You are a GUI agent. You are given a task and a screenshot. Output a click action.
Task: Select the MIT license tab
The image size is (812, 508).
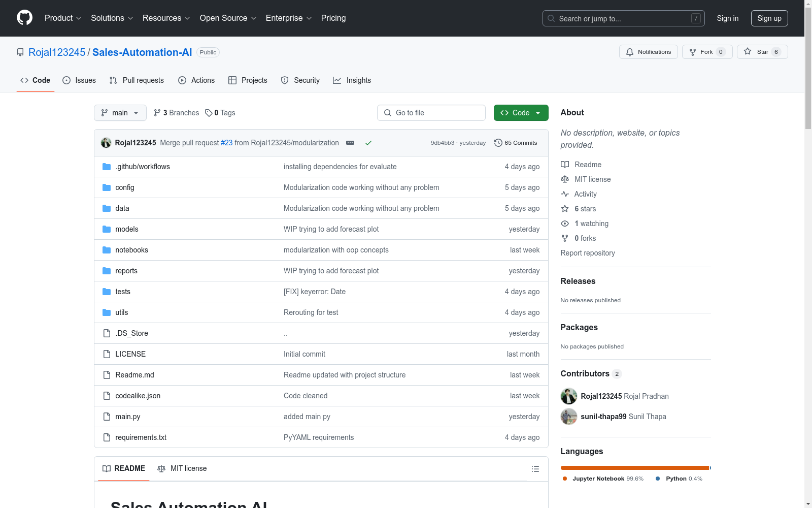(x=182, y=468)
